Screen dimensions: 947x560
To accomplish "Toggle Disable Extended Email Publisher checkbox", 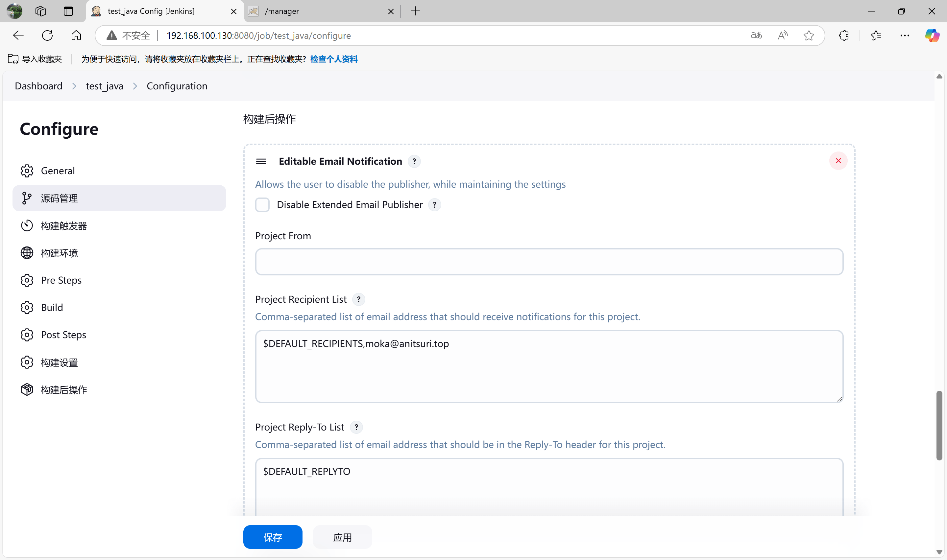I will point(262,205).
